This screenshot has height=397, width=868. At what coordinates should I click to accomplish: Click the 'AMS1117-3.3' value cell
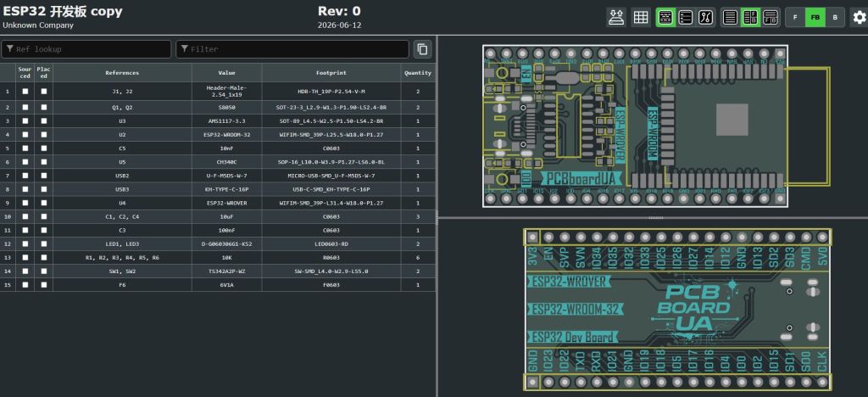[227, 120]
